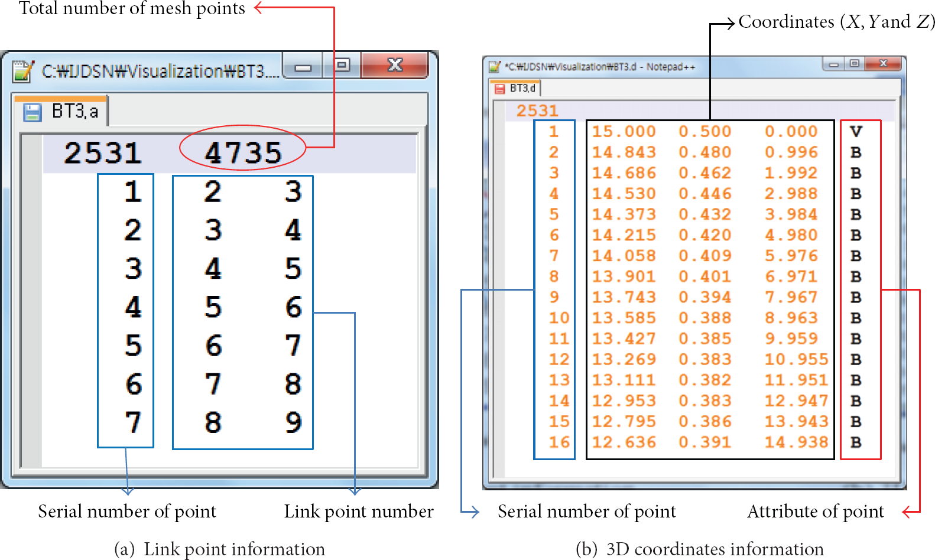Maximize the BT3.a window
This screenshot has width=935, height=560.
(342, 65)
